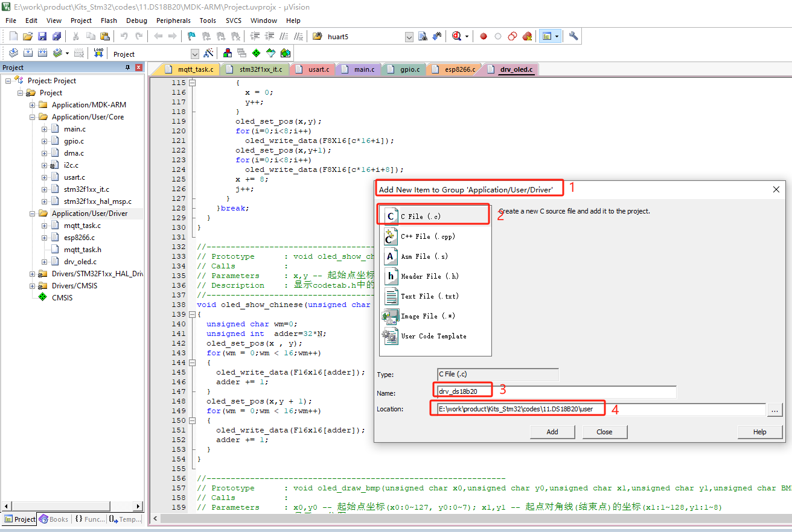Image resolution: width=792 pixels, height=532 pixels.
Task: Open the batch build dropdown arrow
Action: pyautogui.click(x=67, y=53)
